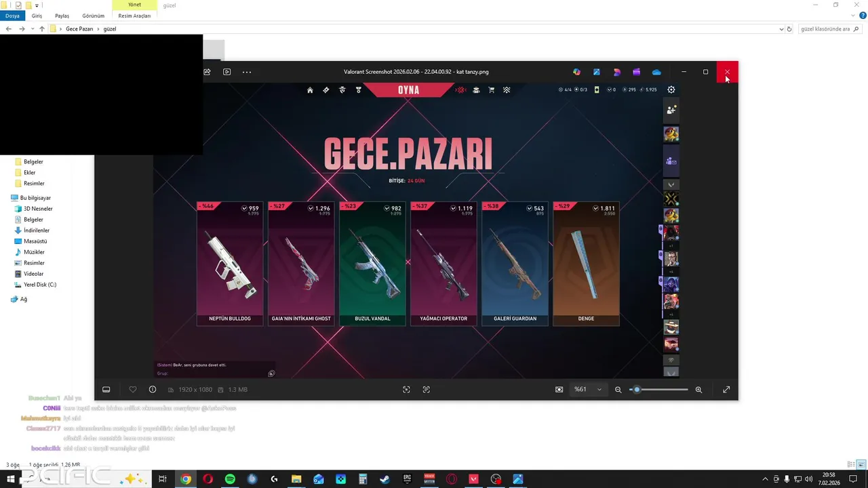This screenshot has width=868, height=488.
Task: Open the blue edit app icon beside Copilot
Action: pyautogui.click(x=597, y=72)
